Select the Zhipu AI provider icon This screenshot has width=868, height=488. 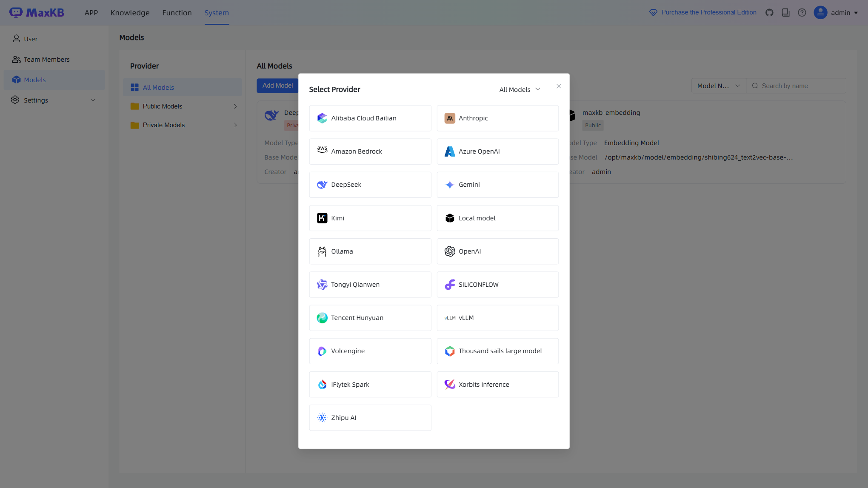[x=322, y=417]
